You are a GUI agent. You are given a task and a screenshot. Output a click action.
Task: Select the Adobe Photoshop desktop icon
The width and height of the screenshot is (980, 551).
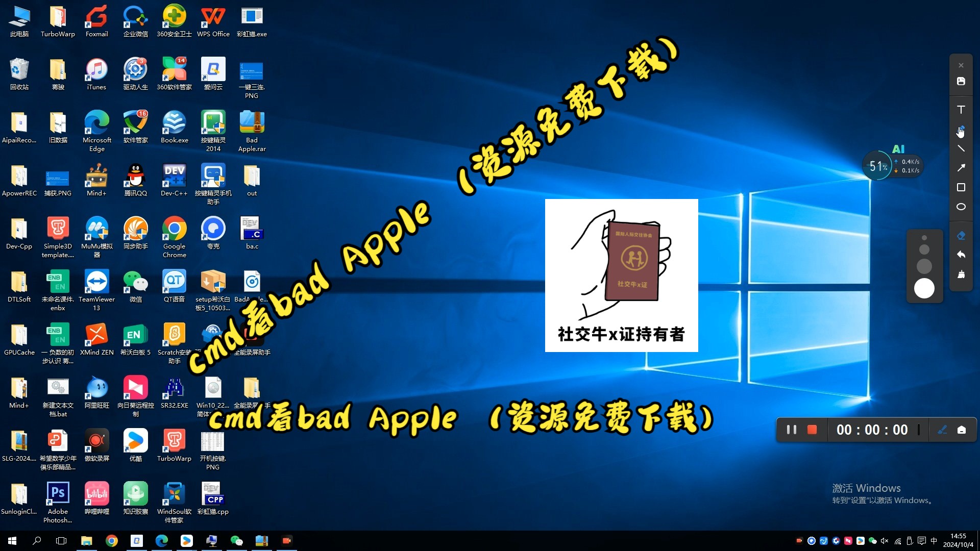pyautogui.click(x=58, y=503)
